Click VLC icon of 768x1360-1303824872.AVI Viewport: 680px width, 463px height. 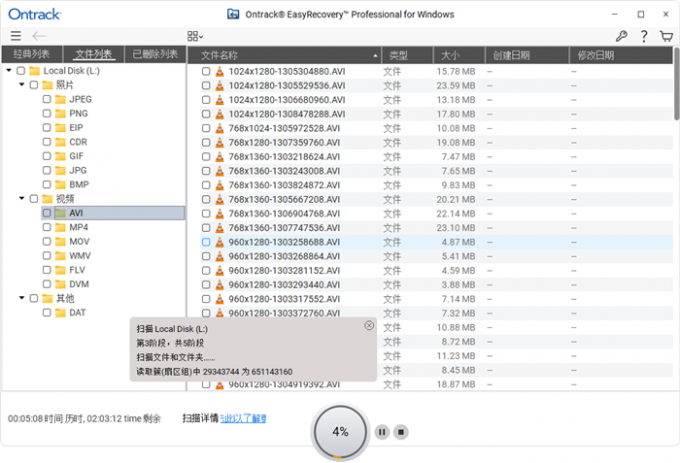220,185
